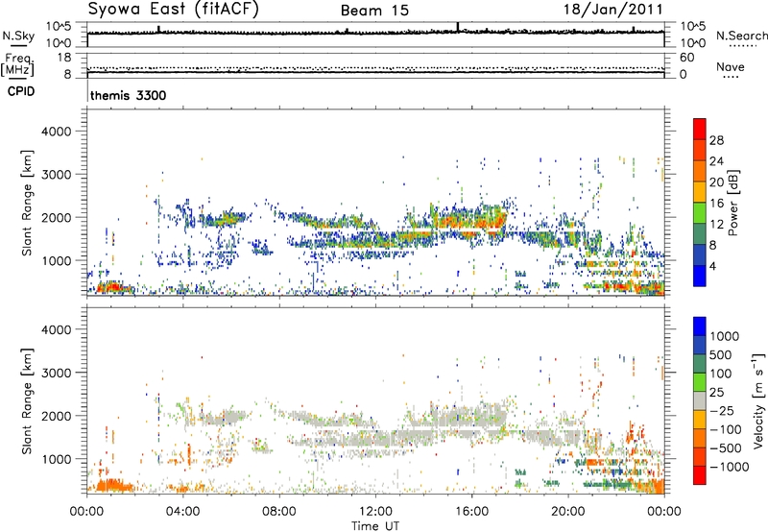Click the "Syowa East (fitACF)" plot title

coord(174,10)
